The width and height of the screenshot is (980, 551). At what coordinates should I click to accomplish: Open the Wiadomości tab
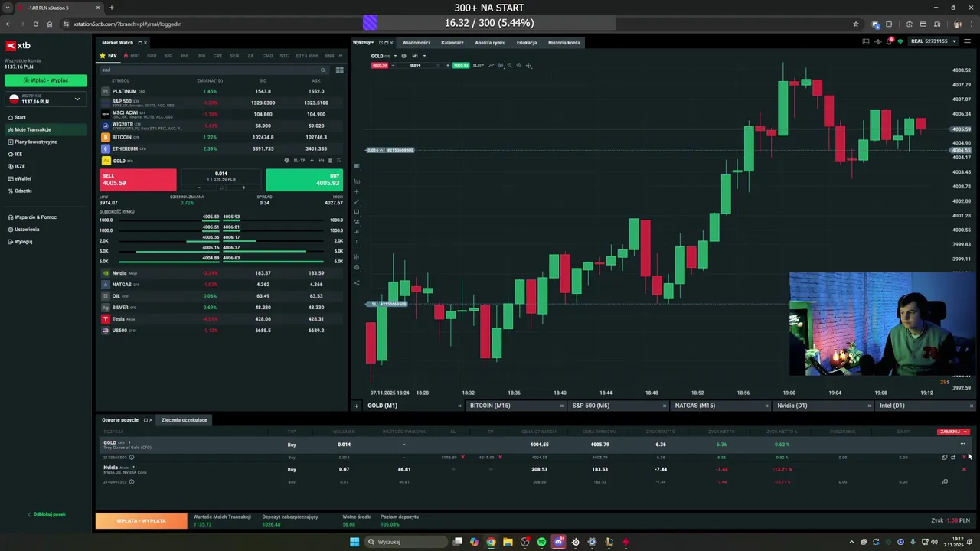click(x=416, y=43)
